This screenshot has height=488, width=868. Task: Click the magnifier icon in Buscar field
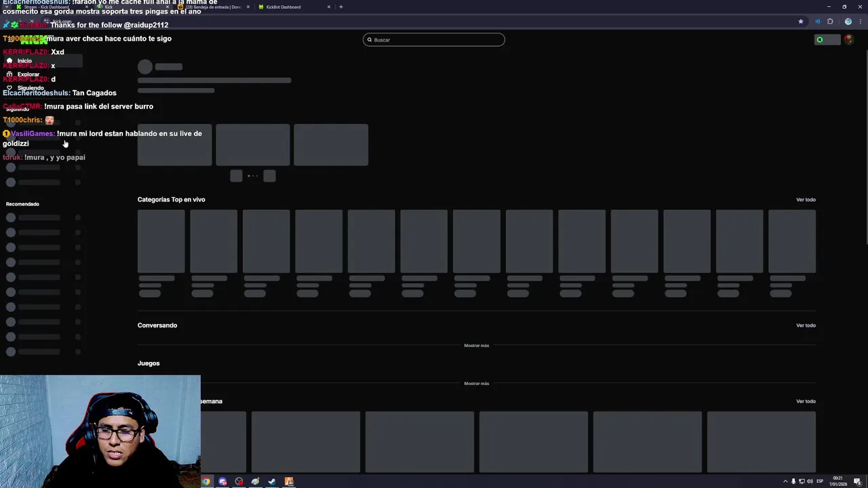(370, 40)
